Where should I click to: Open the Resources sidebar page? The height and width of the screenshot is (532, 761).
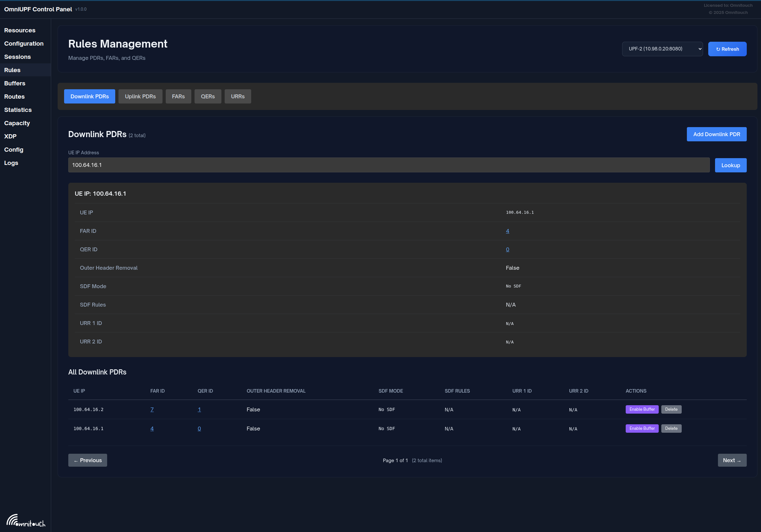pyautogui.click(x=19, y=30)
